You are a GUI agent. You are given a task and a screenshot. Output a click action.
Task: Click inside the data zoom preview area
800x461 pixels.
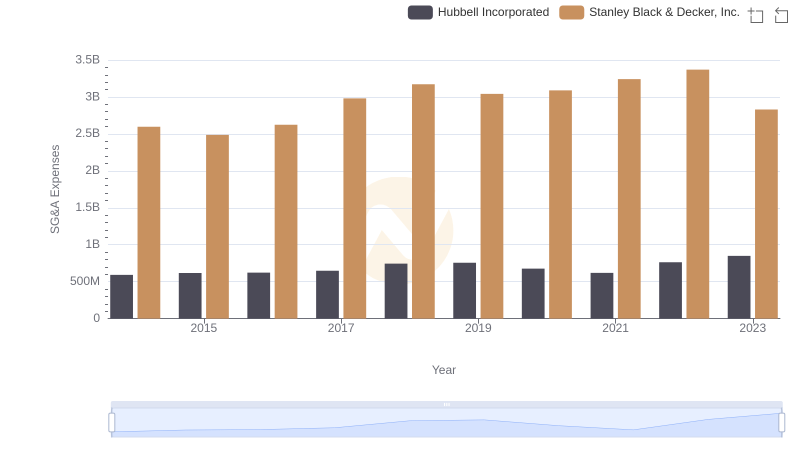click(446, 423)
